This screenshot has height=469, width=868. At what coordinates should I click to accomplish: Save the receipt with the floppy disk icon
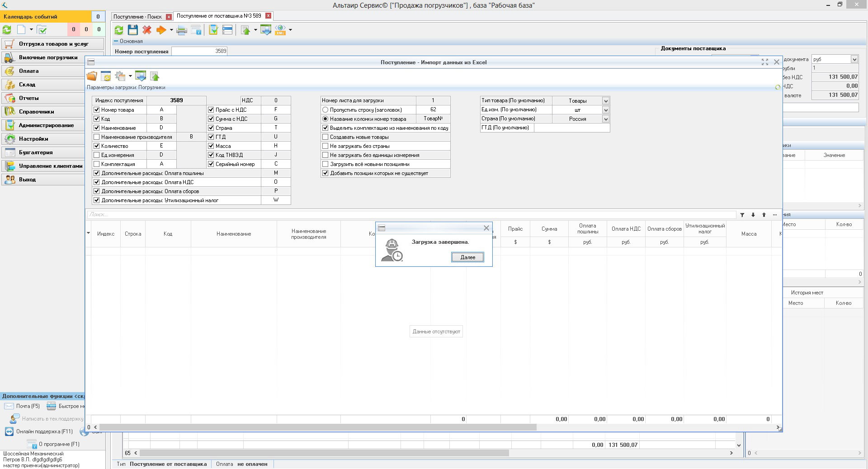tap(132, 30)
